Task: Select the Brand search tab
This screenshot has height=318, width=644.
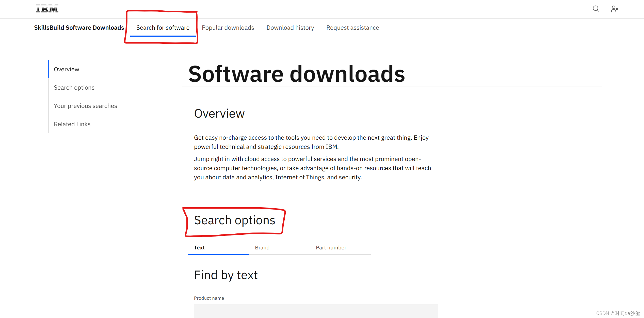Action: click(262, 247)
